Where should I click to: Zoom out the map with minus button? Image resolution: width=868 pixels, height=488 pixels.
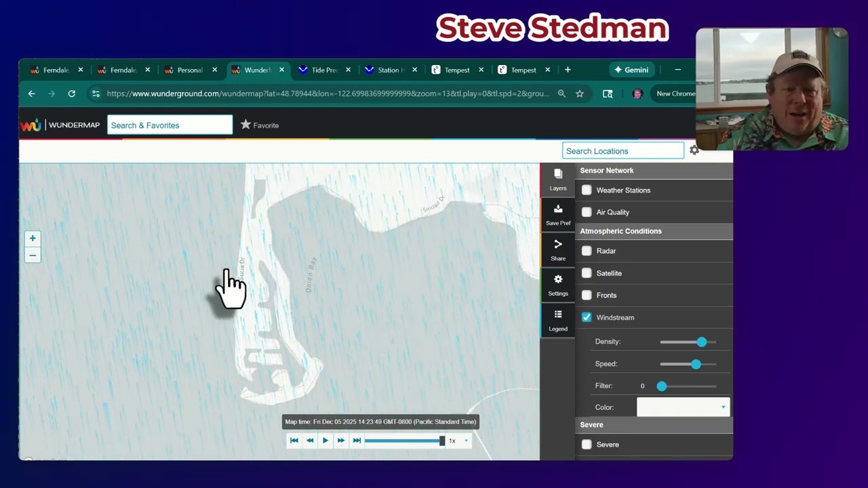33,256
